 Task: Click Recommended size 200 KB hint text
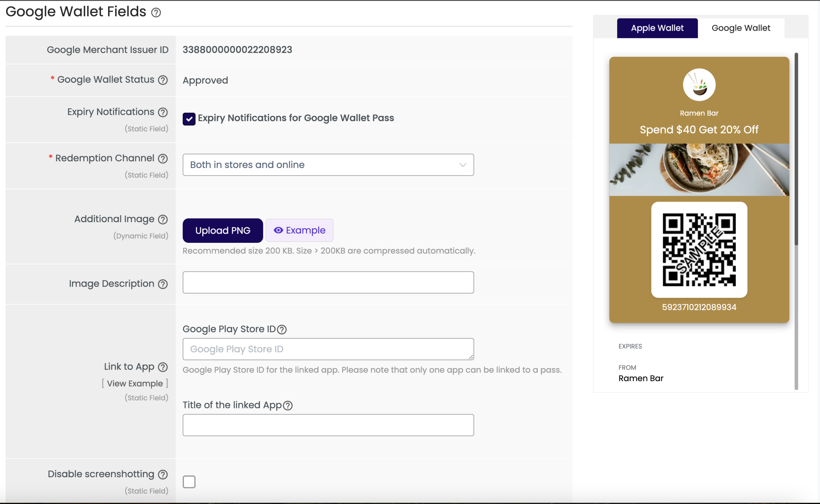329,251
